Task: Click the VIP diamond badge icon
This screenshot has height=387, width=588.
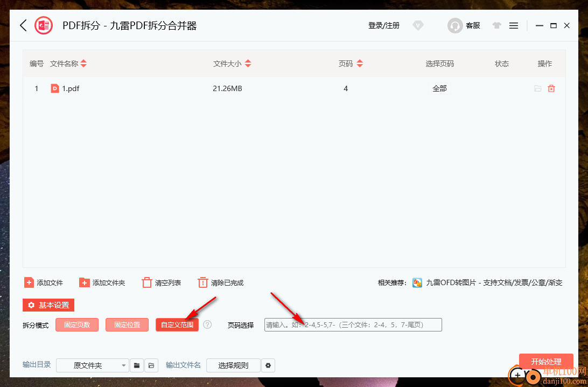Action: tap(418, 25)
